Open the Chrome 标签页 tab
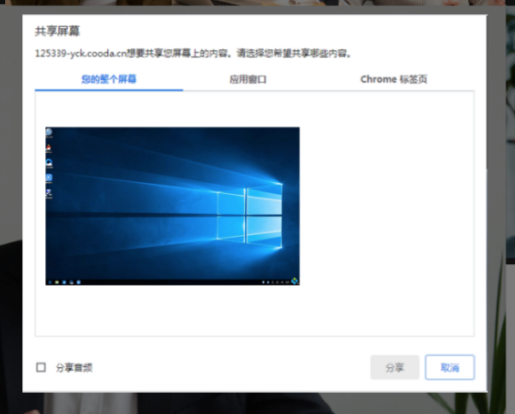The width and height of the screenshot is (515, 414). (x=394, y=79)
